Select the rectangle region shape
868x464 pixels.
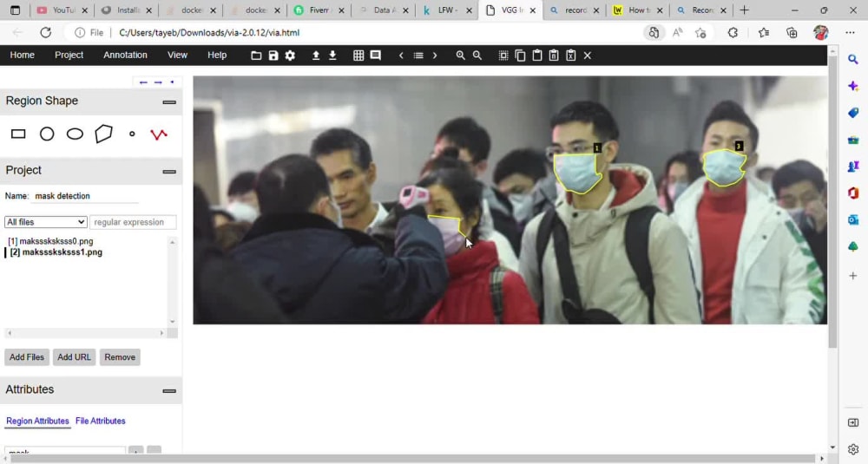18,134
